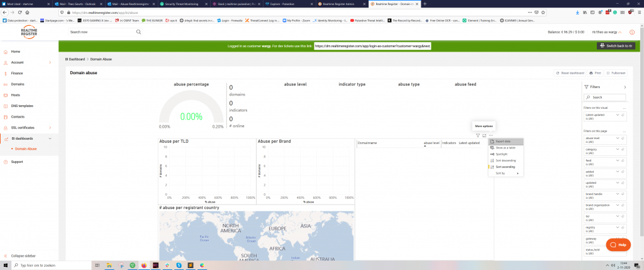Expand the added filter card
Viewport: 644px width, 270px height.
tap(618, 171)
